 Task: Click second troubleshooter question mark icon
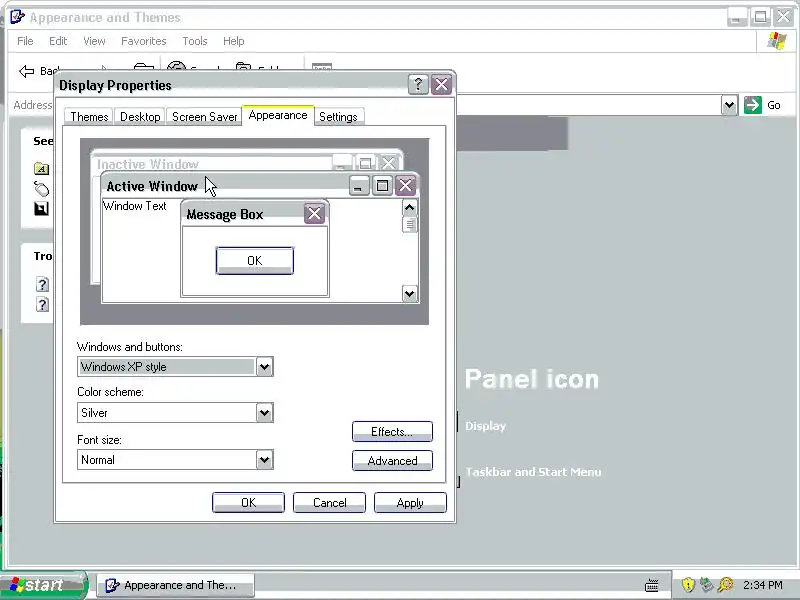42,305
